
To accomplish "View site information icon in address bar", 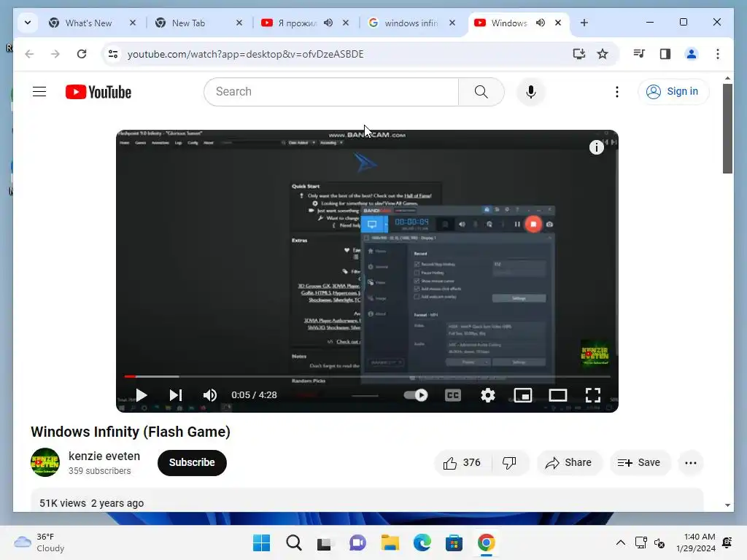I will pos(113,54).
